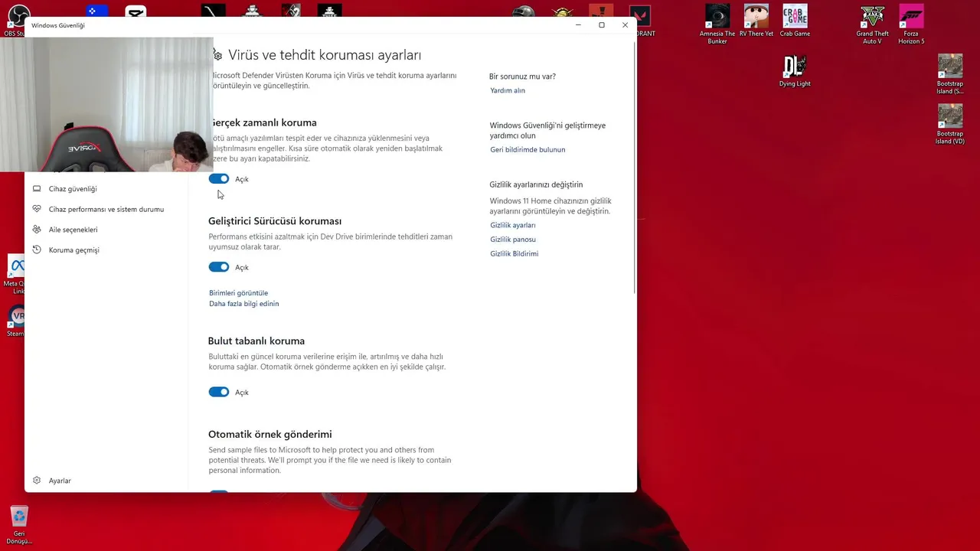
Task: Click the vertical scrollbar of Windows Güvenliği
Action: click(x=634, y=168)
